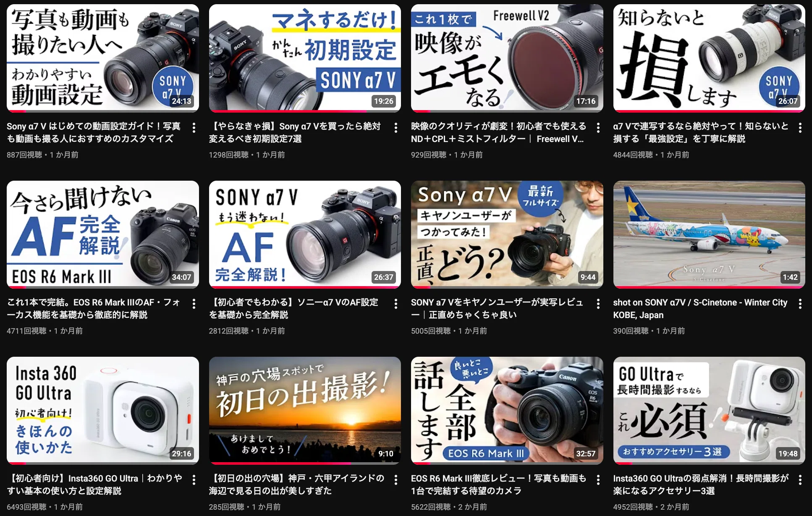Play the GO Ultra これ必須 thumbnail video
Screen dimensions: 812x516
709,411
